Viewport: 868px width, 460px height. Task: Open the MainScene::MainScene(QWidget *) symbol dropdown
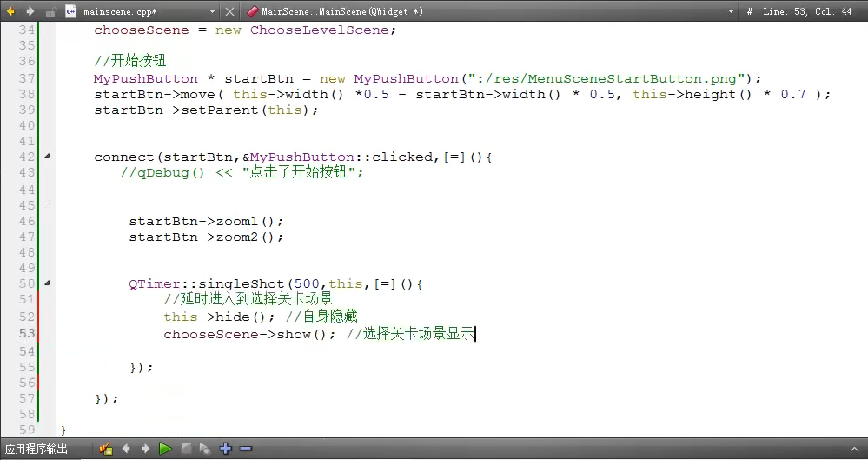click(x=731, y=11)
